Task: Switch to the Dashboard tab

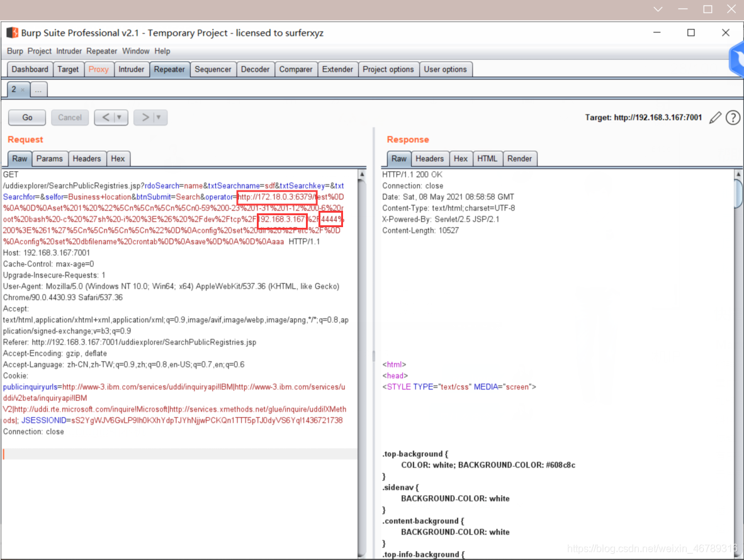Action: pos(30,69)
